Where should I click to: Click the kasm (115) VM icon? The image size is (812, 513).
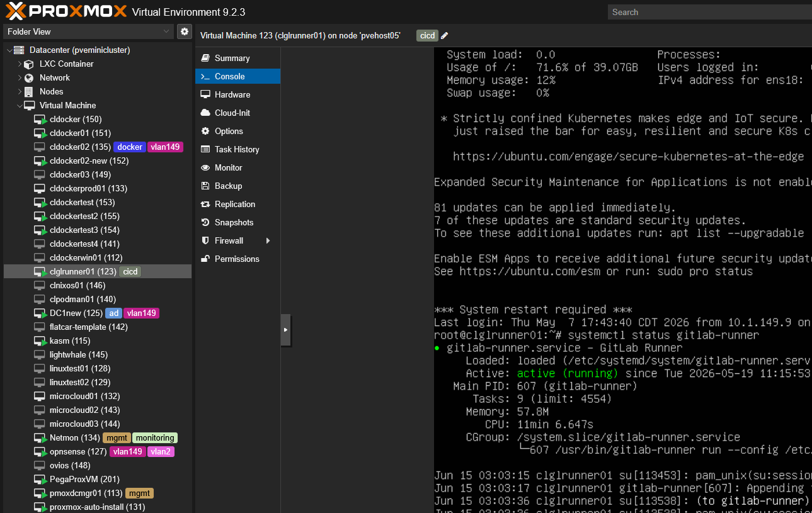pyautogui.click(x=40, y=341)
